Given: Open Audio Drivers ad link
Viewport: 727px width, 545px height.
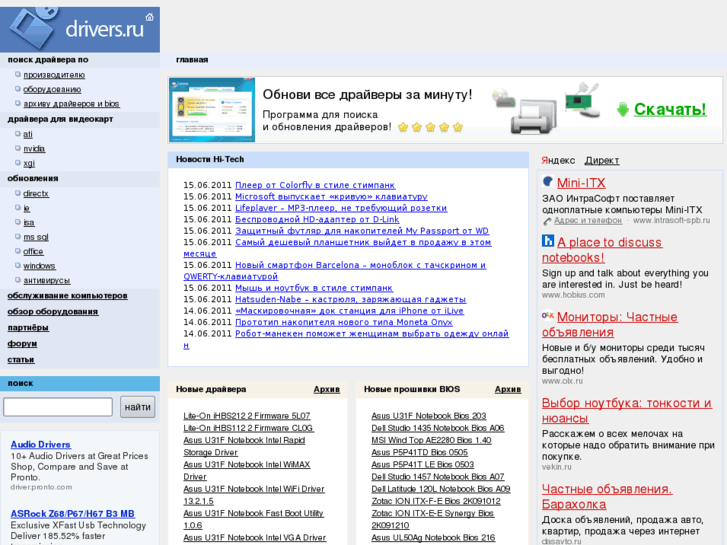Looking at the screenshot, I should coord(40,444).
